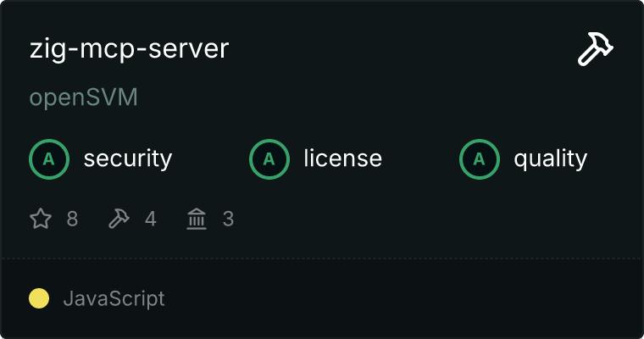Click the letter A inside the quality ring

point(480,158)
